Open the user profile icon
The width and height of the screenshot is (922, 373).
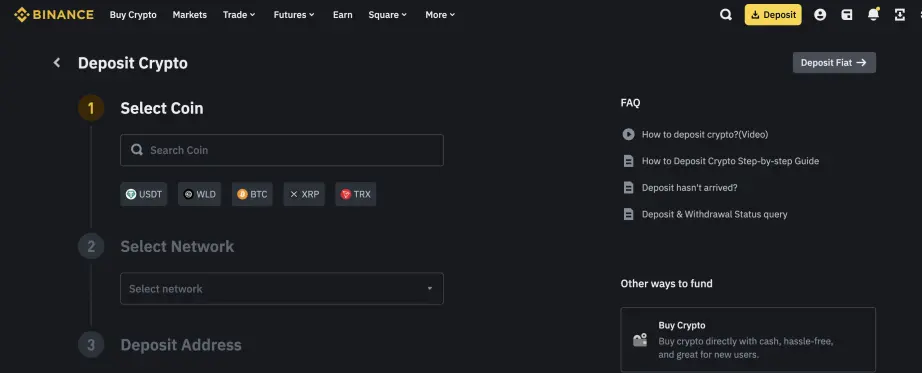[820, 15]
